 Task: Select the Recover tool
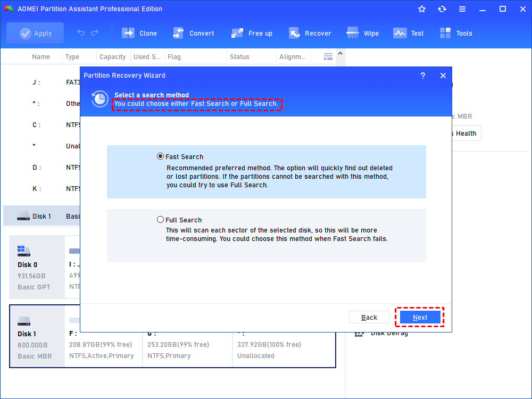(x=310, y=33)
